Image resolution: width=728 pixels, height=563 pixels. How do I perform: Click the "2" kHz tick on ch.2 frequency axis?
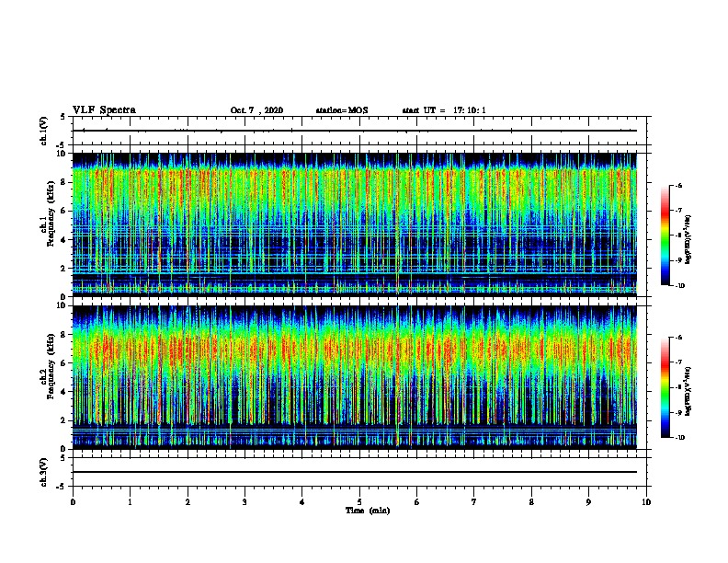click(x=64, y=420)
